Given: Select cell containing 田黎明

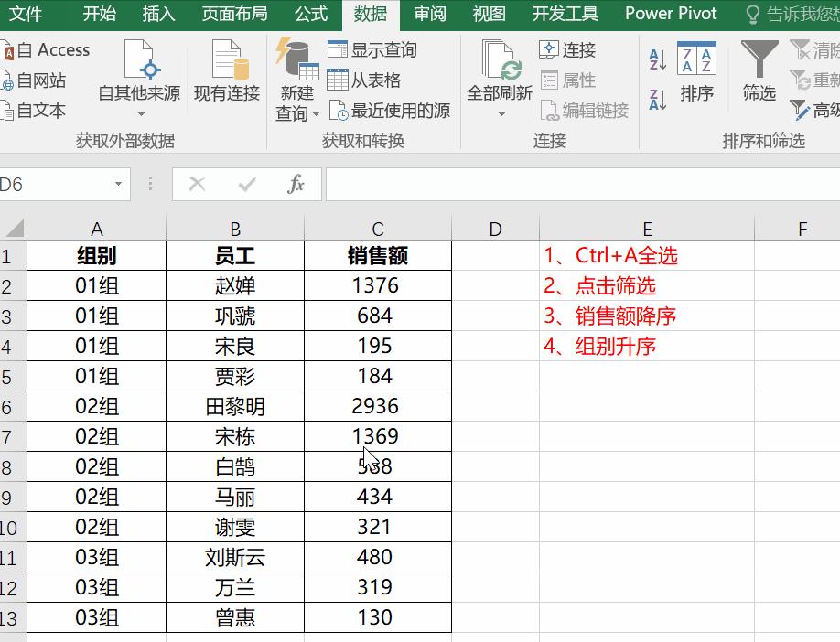Looking at the screenshot, I should pos(234,405).
